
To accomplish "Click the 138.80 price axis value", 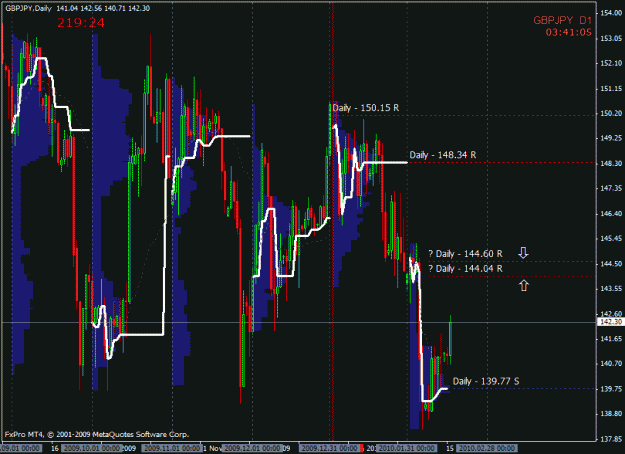I will click(x=611, y=414).
